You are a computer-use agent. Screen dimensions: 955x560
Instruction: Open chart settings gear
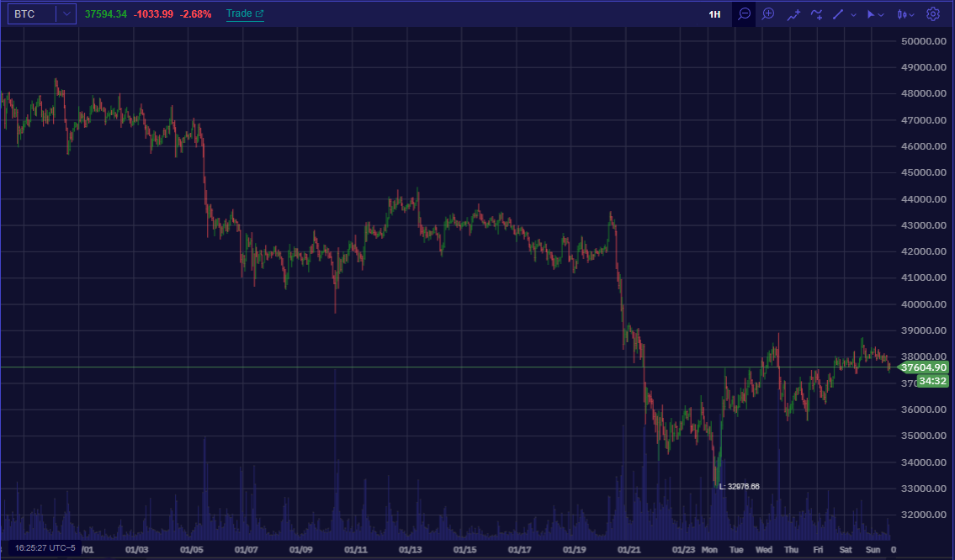point(933,14)
